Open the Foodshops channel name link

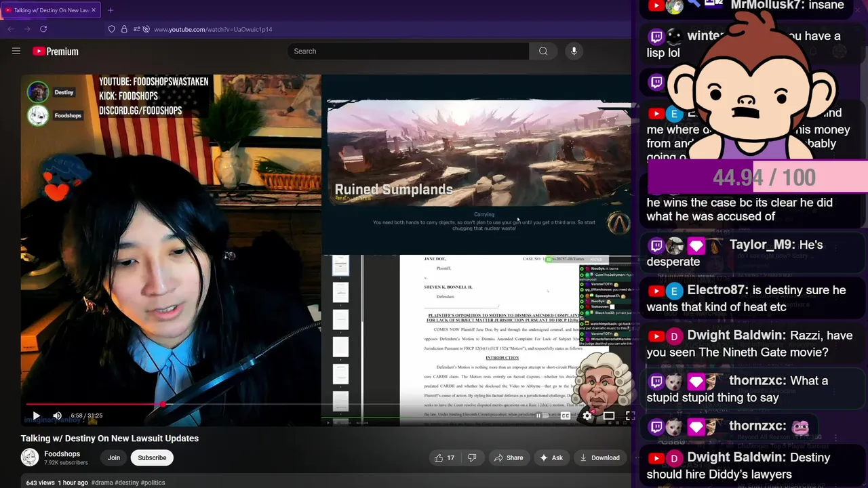coord(62,454)
